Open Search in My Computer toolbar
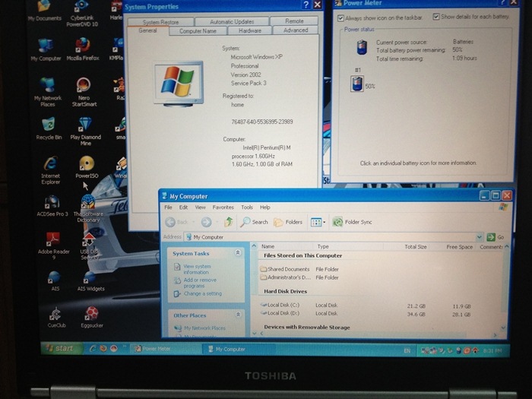The height and width of the screenshot is (399, 532). pyautogui.click(x=255, y=222)
